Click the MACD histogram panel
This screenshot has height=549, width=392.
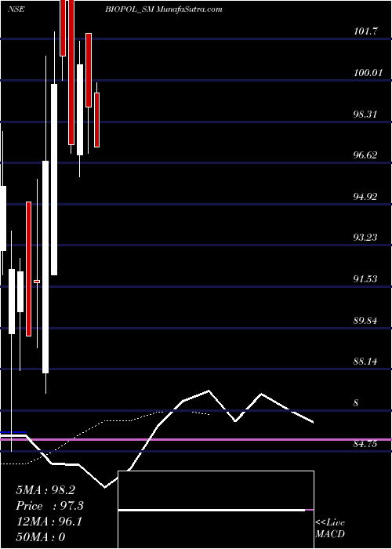216,510
